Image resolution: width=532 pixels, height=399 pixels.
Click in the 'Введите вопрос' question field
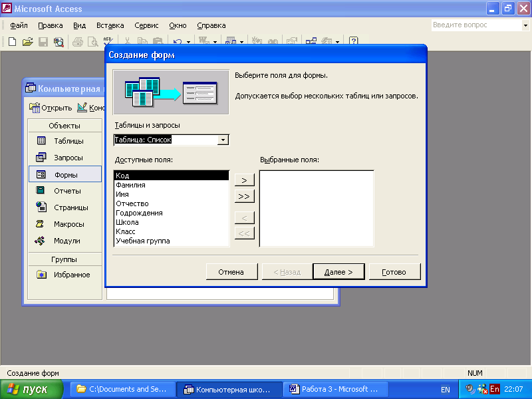pos(476,25)
